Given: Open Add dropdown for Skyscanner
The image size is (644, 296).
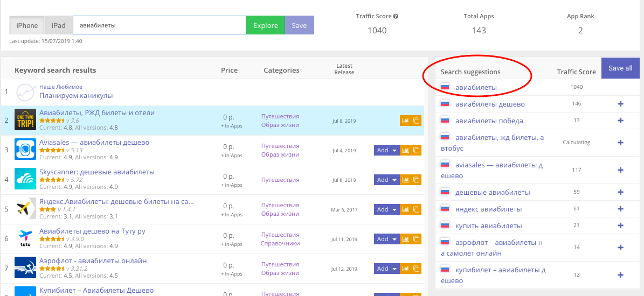Looking at the screenshot, I should click(387, 180).
